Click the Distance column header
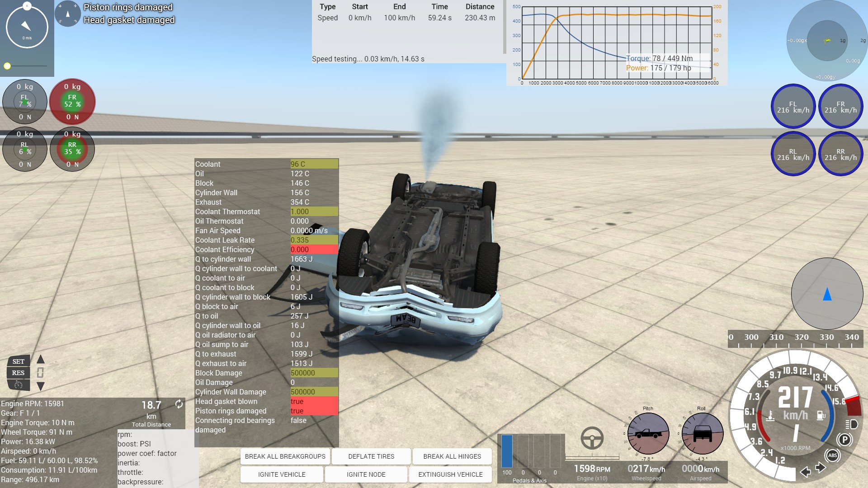This screenshot has height=488, width=868. [480, 7]
